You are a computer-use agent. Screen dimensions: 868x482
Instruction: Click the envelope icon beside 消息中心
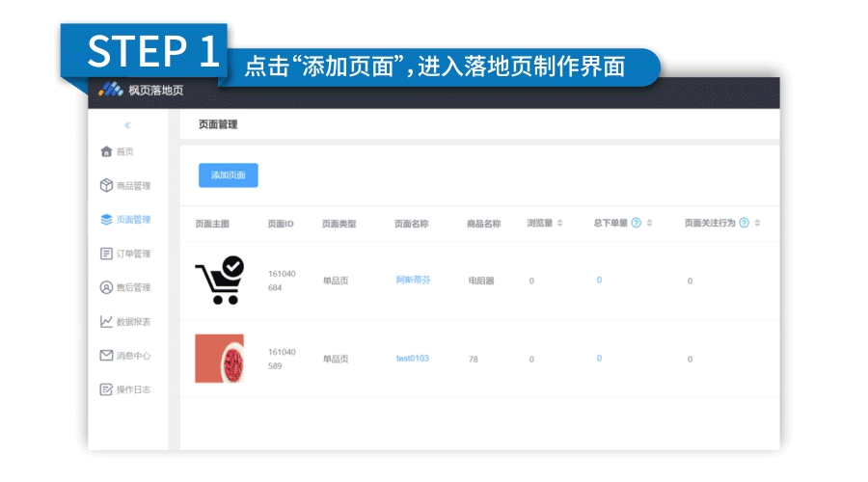[x=106, y=356]
